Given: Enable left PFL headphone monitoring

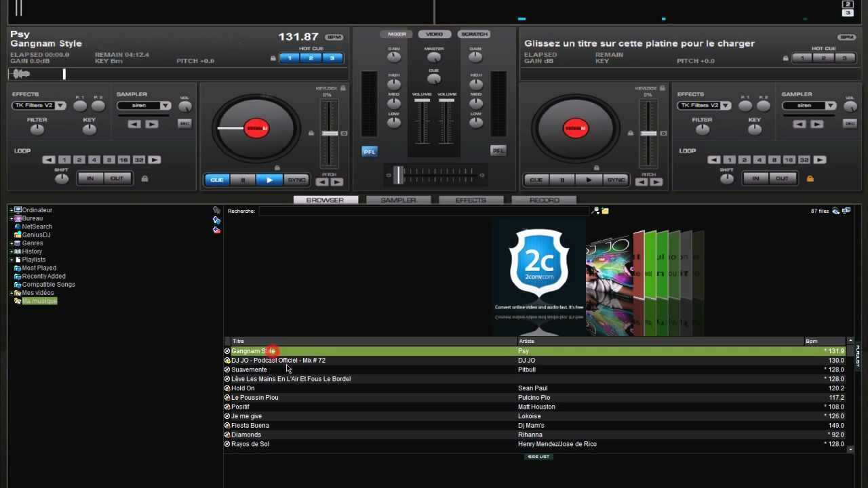Looking at the screenshot, I should click(369, 151).
